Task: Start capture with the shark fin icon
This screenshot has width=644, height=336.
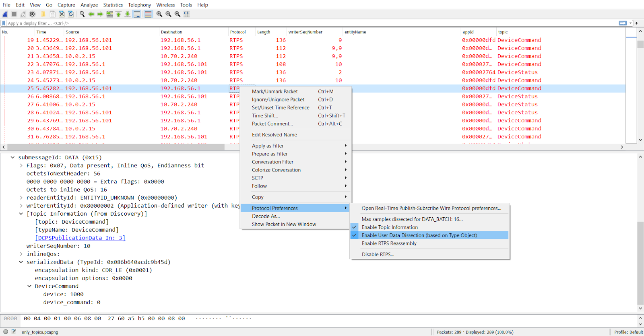Action: pos(5,14)
